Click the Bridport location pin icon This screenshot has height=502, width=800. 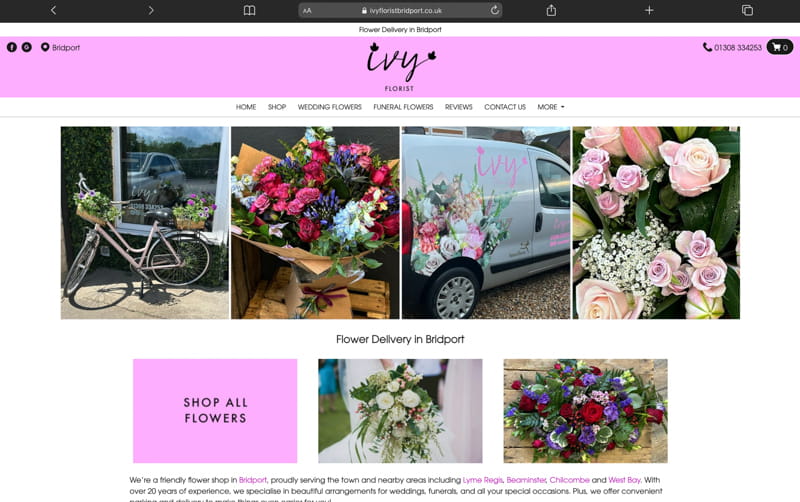(x=45, y=47)
